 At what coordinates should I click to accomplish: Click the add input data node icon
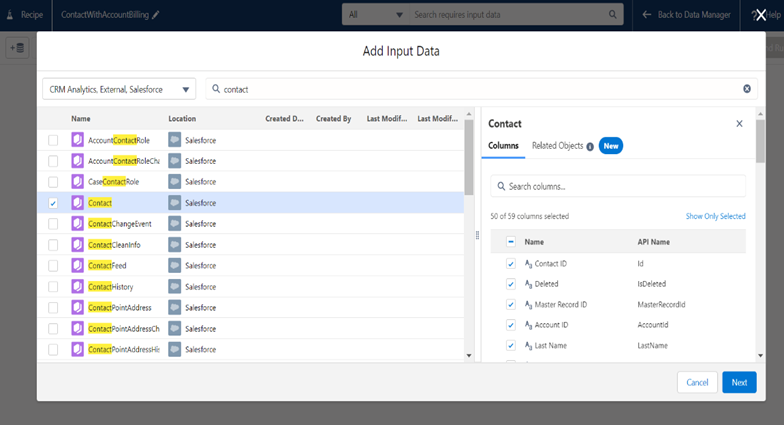[18, 48]
